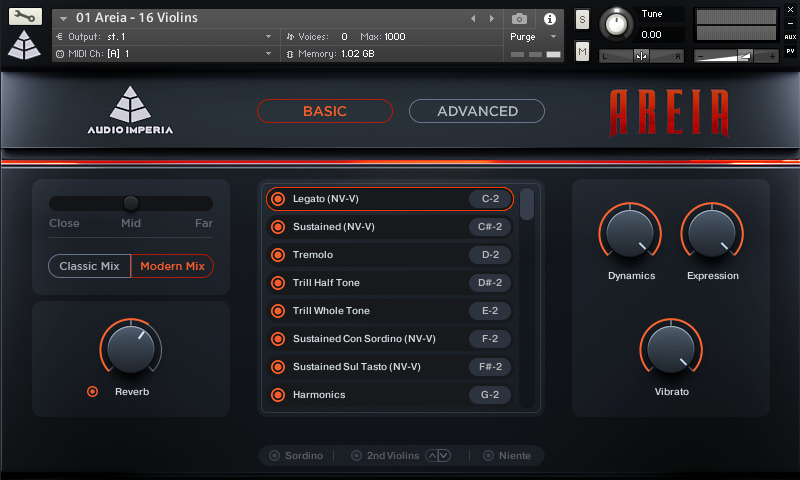Click the camera snapshot icon

(519, 18)
